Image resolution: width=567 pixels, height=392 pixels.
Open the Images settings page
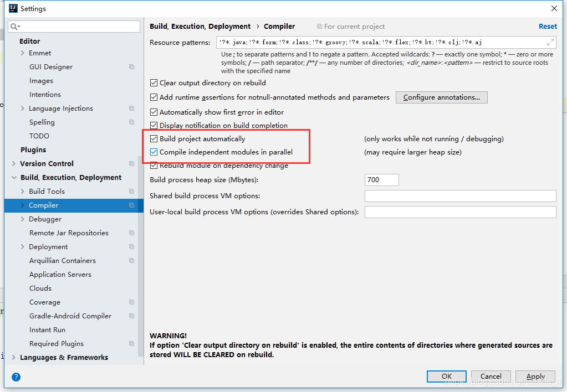point(41,81)
